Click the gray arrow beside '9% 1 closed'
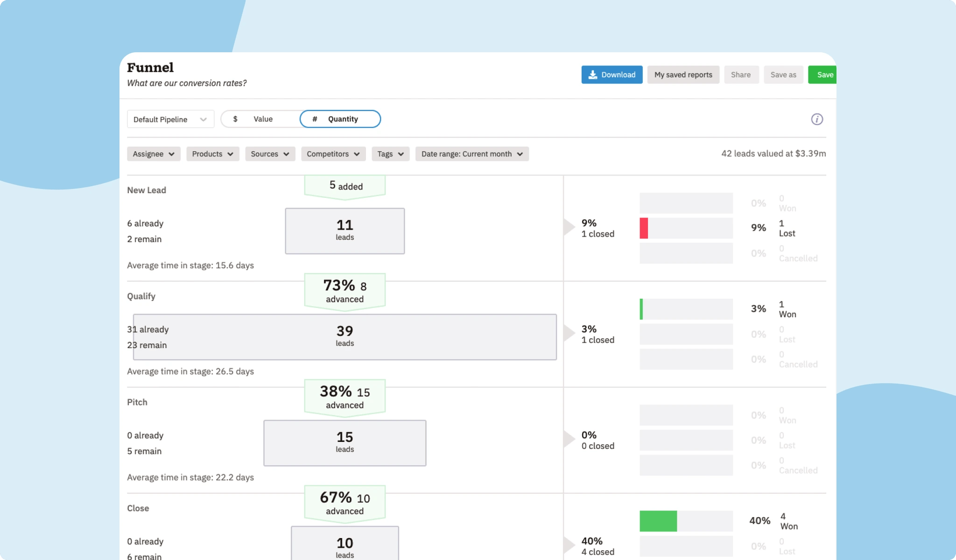 [x=570, y=227]
